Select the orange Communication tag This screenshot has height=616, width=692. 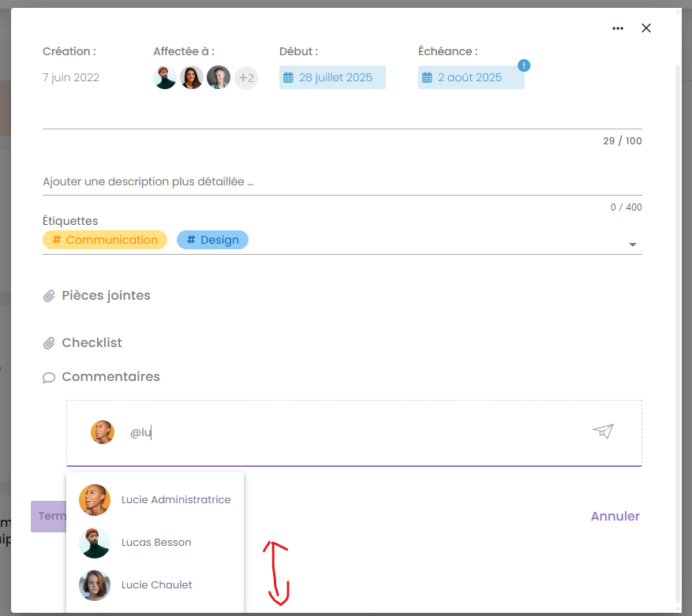coord(105,240)
